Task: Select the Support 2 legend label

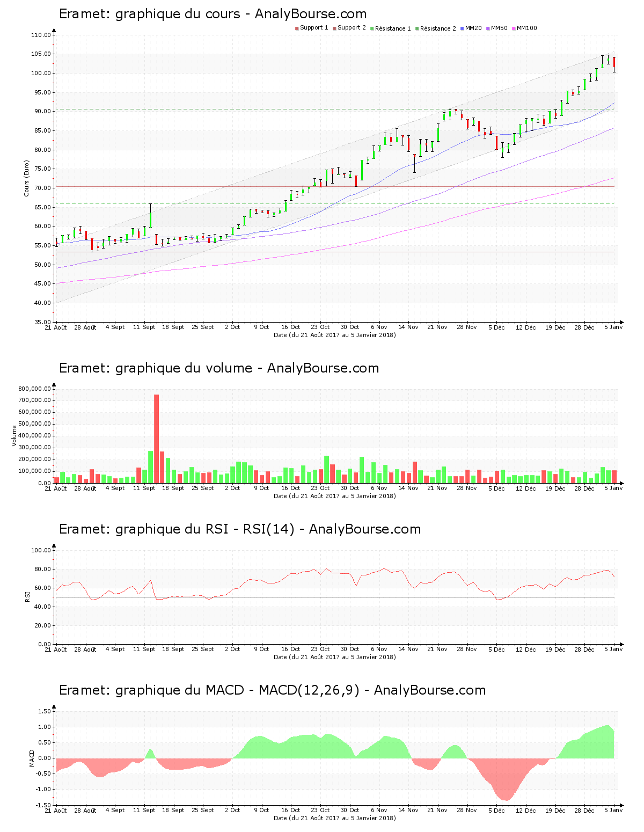Action: [352, 28]
